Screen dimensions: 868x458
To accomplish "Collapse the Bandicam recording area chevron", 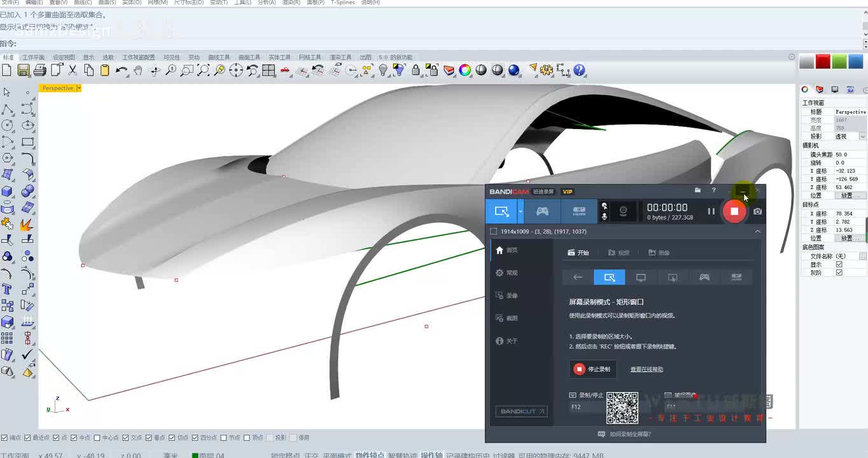I will 757,232.
